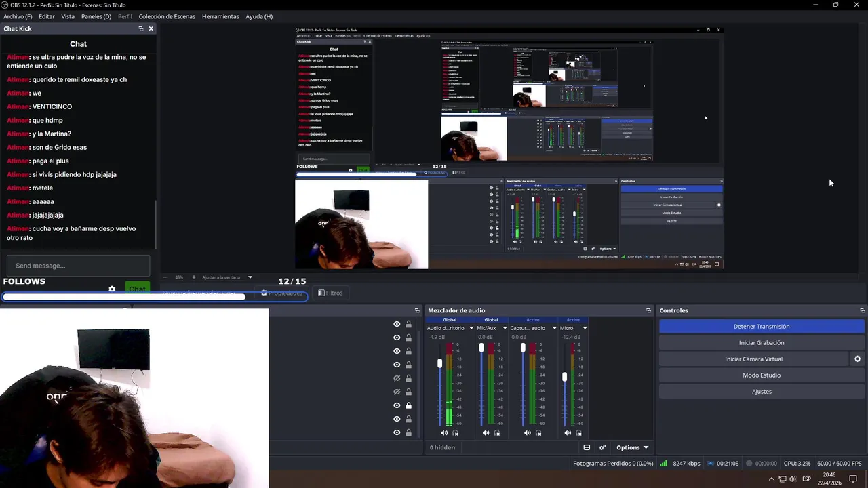Open the Herramientas menu
This screenshot has width=868, height=488.
220,16
